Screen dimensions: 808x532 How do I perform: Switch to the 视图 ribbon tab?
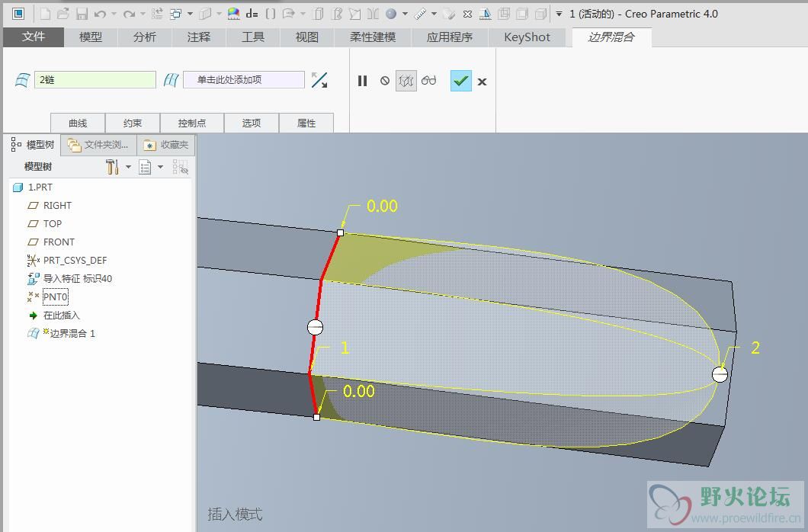tap(307, 37)
